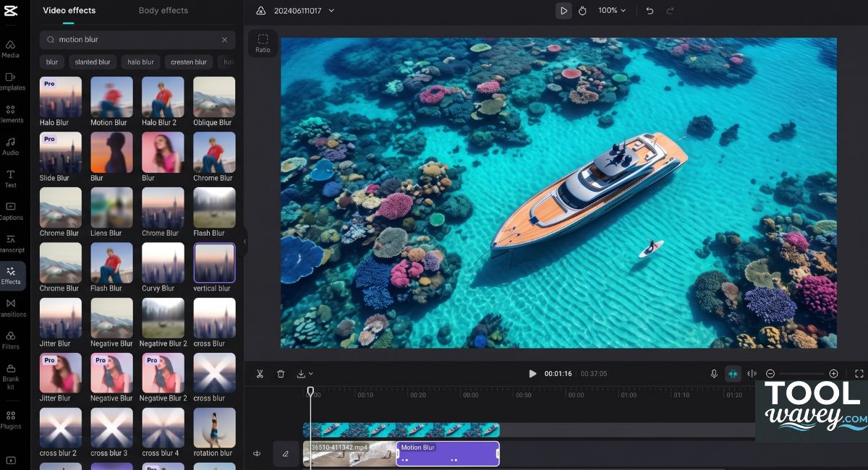Click the timeline zoom slider track

(x=801, y=374)
